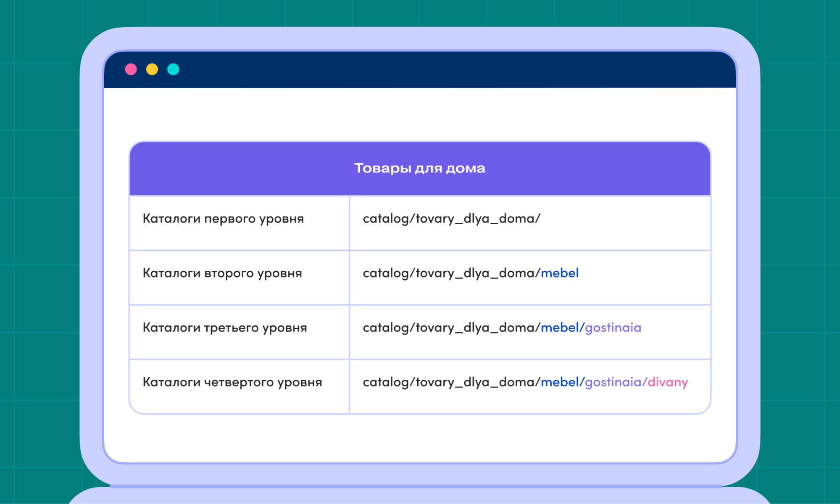Click pink "divany" in fourth-level row
The width and height of the screenshot is (840, 504).
click(668, 382)
